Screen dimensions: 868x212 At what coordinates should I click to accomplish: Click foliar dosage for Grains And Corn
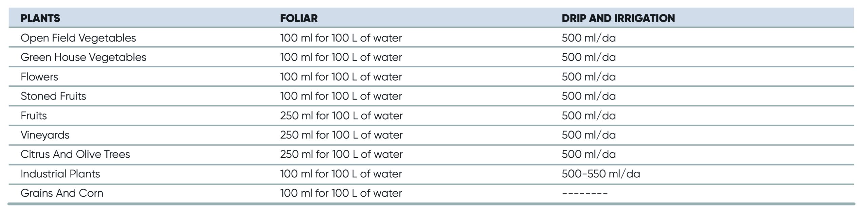pos(341,193)
